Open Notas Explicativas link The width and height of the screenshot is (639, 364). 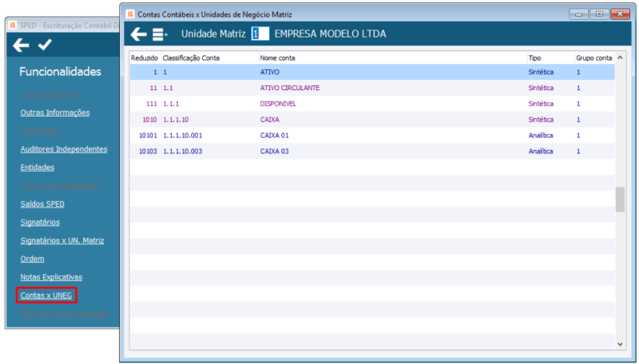[x=51, y=277]
